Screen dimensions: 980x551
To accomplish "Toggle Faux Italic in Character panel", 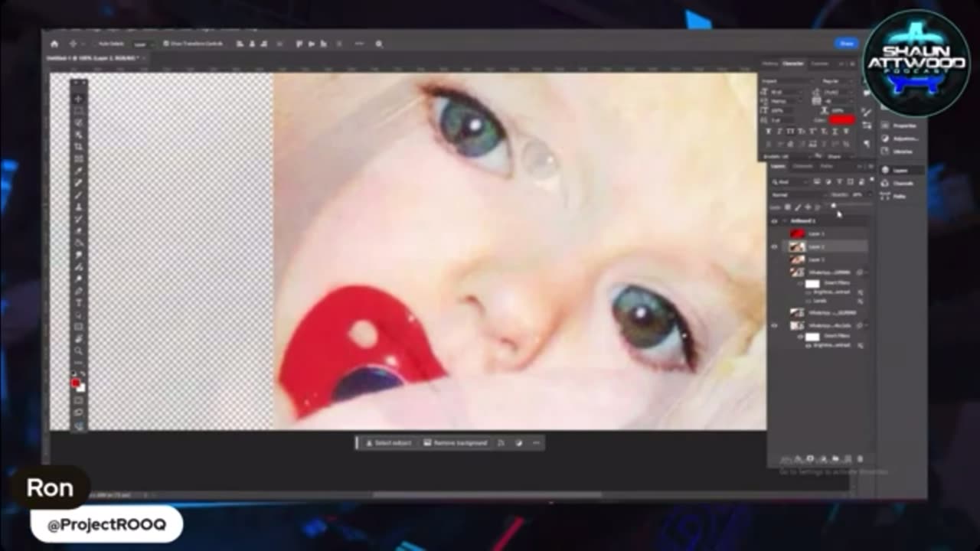I will [779, 132].
